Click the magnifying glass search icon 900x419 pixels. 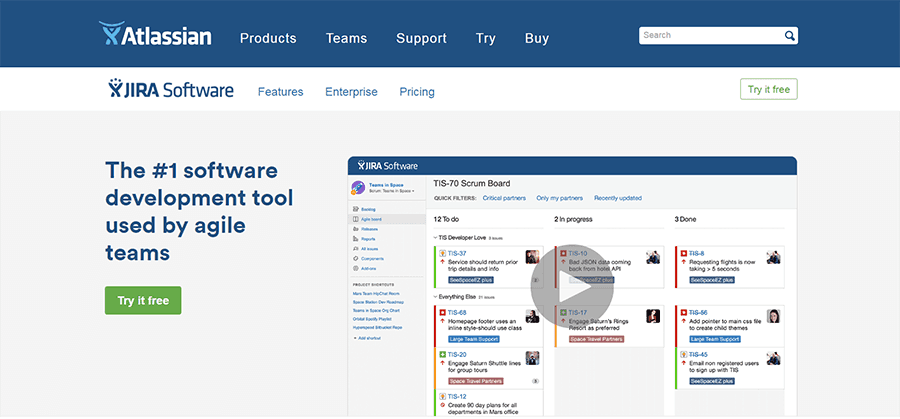pos(789,36)
